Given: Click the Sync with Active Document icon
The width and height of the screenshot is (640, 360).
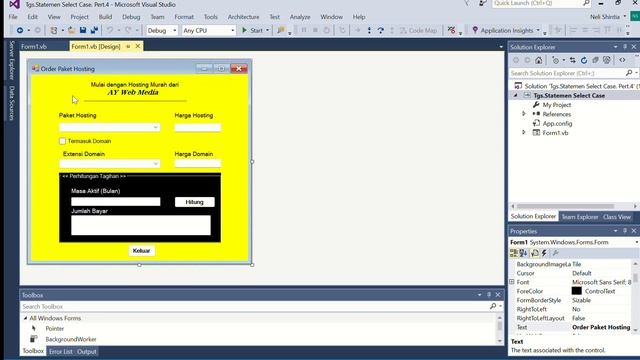Looking at the screenshot, I should [x=573, y=60].
